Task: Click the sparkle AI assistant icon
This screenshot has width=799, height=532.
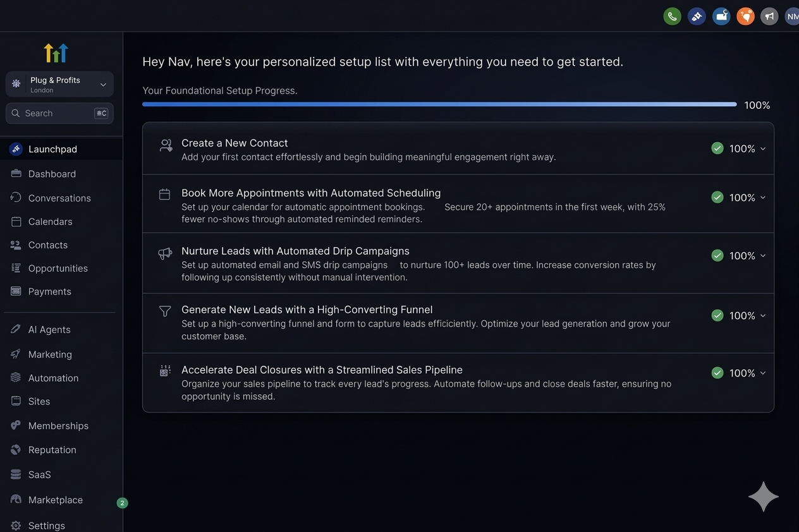Action: tap(763, 497)
